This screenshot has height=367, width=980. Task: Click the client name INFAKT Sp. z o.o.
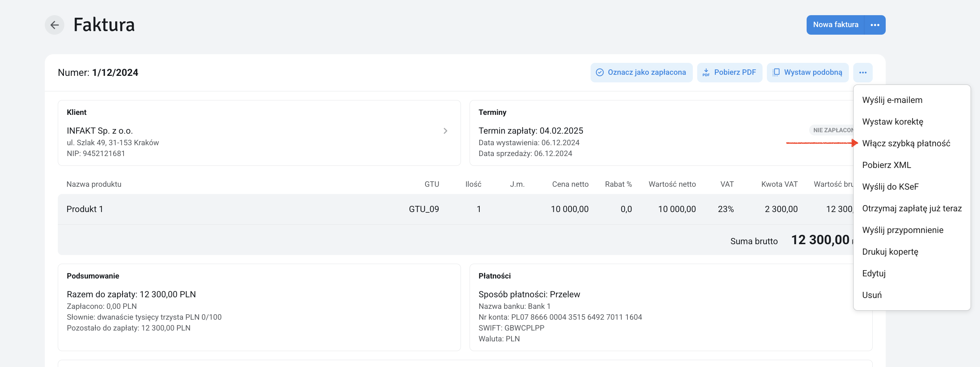pos(100,131)
